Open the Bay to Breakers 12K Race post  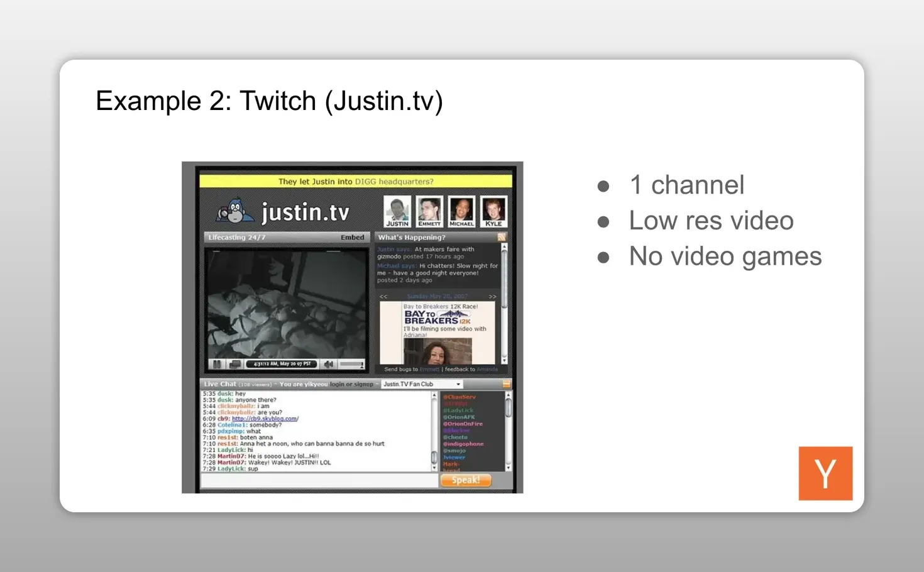(441, 307)
